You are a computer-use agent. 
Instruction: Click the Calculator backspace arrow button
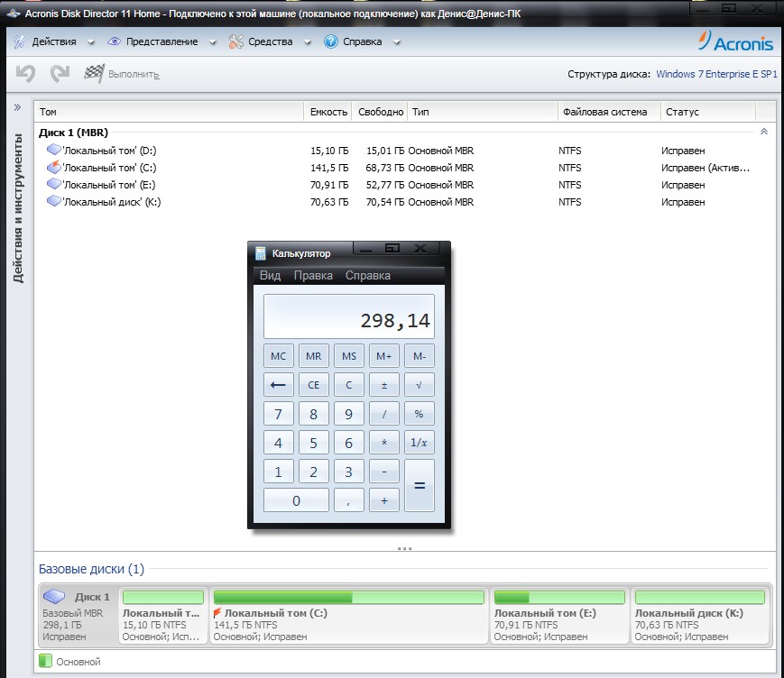[x=279, y=385]
